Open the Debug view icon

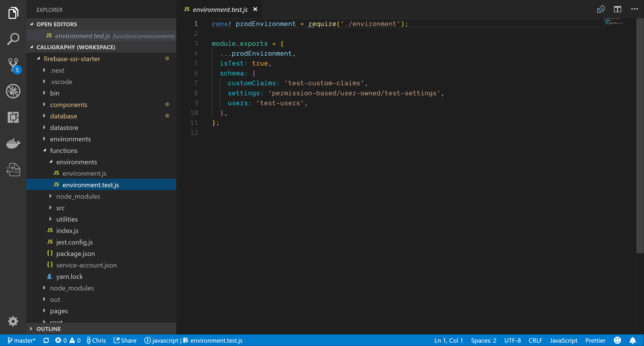pyautogui.click(x=13, y=91)
